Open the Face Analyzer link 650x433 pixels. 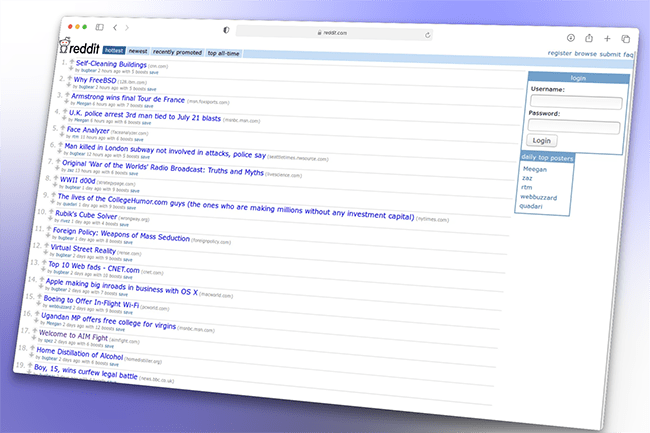[88, 130]
